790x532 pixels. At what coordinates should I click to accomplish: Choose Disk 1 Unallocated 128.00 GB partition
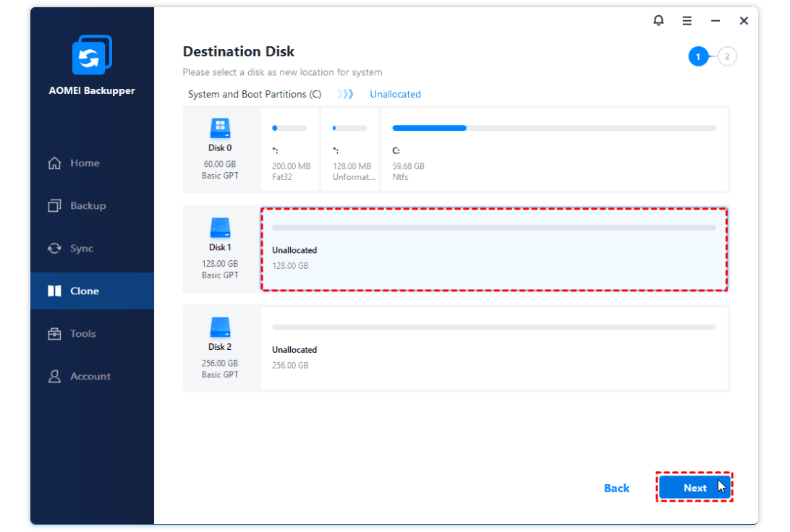[493, 249]
